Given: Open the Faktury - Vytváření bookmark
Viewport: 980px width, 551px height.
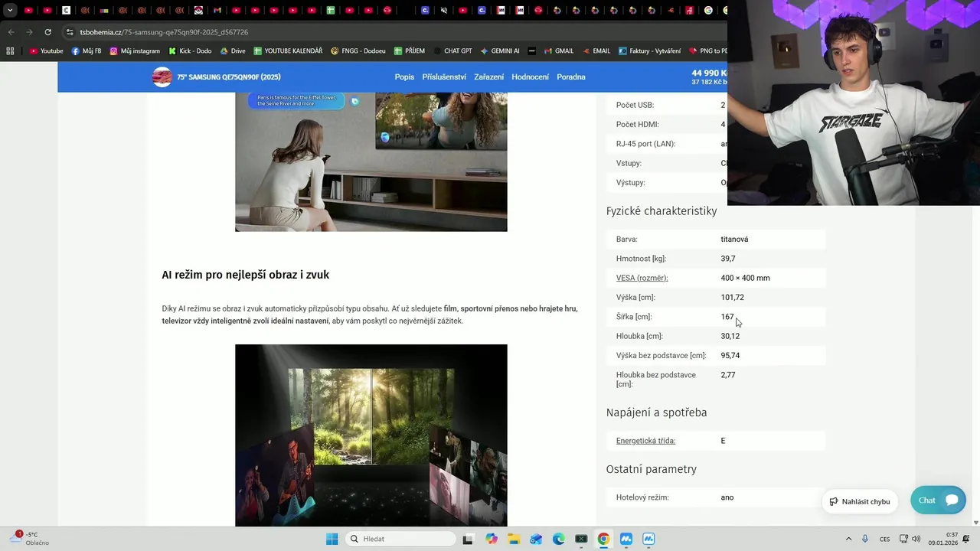Looking at the screenshot, I should click(649, 51).
